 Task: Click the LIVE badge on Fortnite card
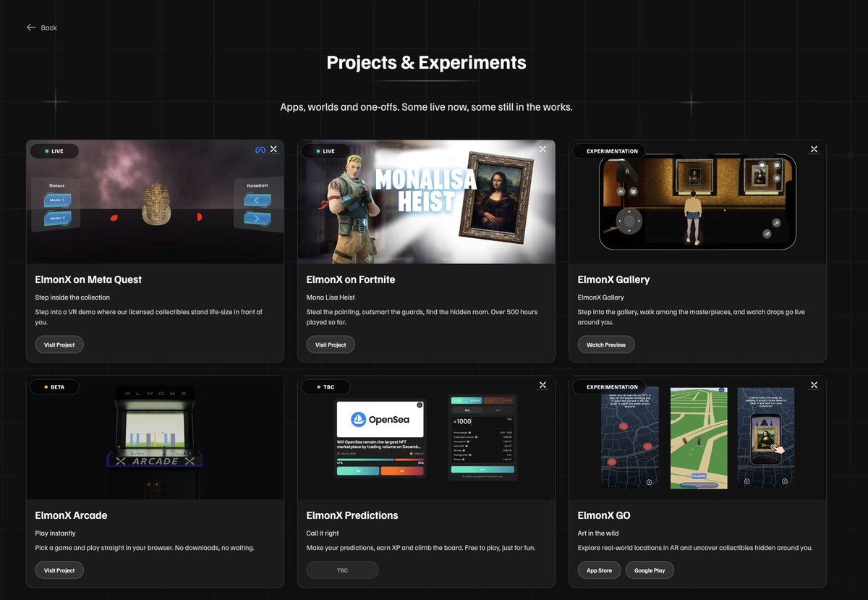325,151
